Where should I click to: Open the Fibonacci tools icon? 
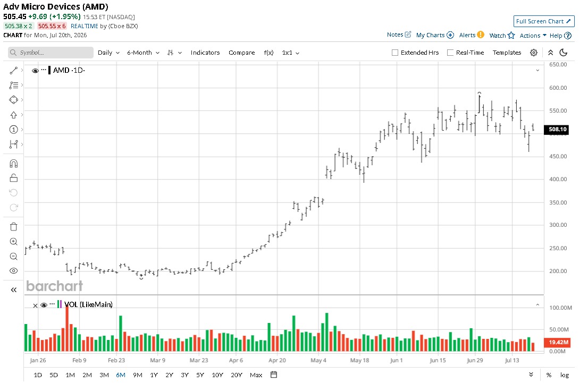(x=13, y=86)
